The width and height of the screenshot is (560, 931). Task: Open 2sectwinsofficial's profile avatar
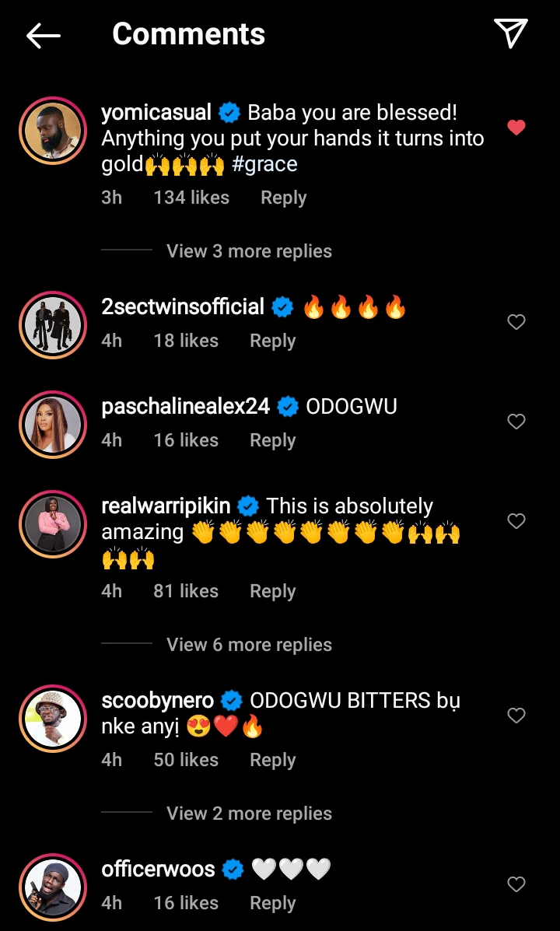53,325
